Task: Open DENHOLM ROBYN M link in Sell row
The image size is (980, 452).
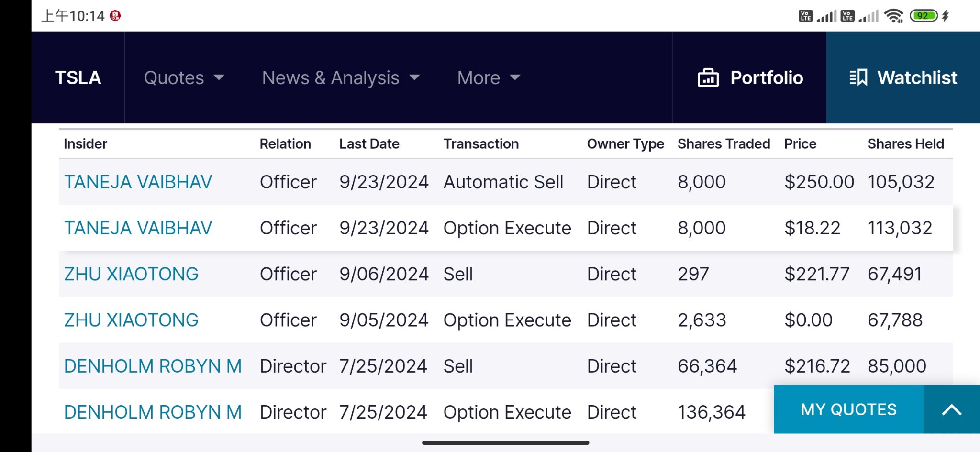Action: pyautogui.click(x=153, y=366)
